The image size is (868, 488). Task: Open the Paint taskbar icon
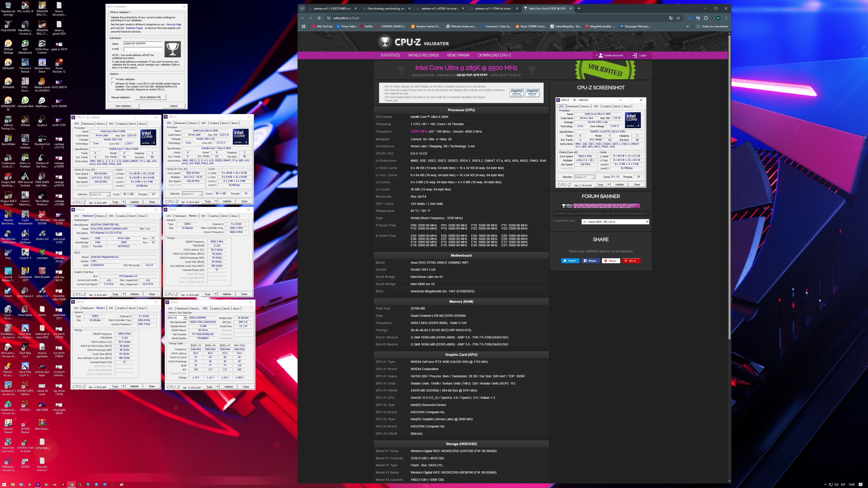click(x=122, y=485)
